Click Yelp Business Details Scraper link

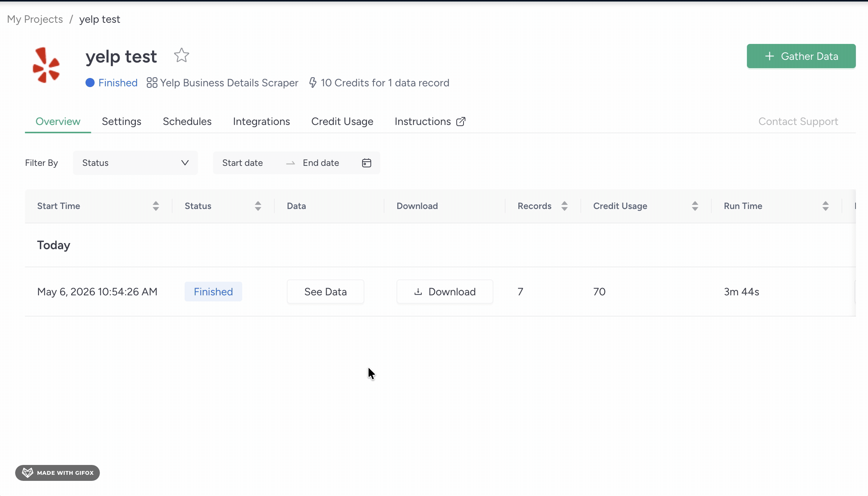pos(229,83)
